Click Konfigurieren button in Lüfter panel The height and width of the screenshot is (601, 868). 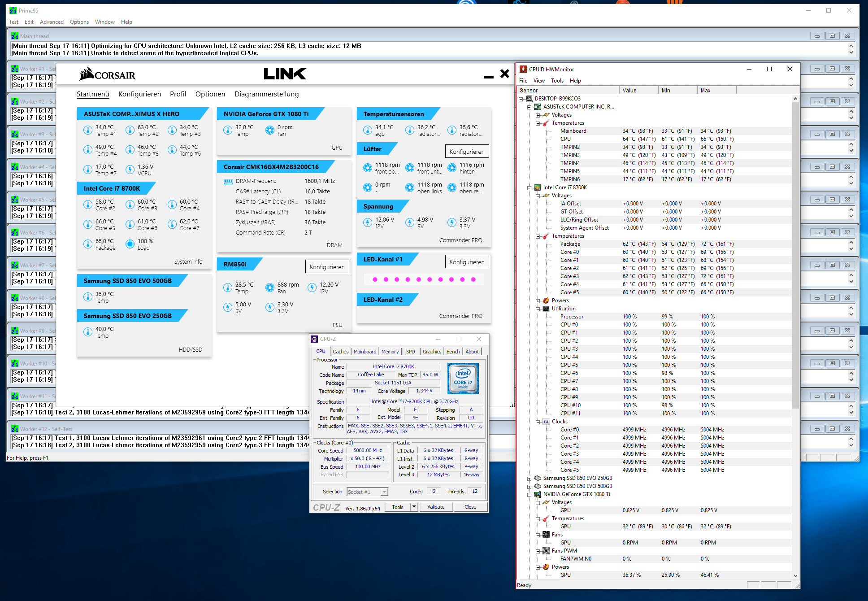[x=467, y=152]
